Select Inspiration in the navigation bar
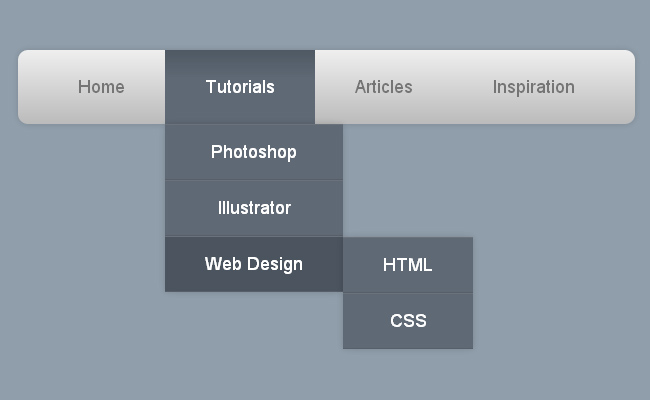 [533, 87]
